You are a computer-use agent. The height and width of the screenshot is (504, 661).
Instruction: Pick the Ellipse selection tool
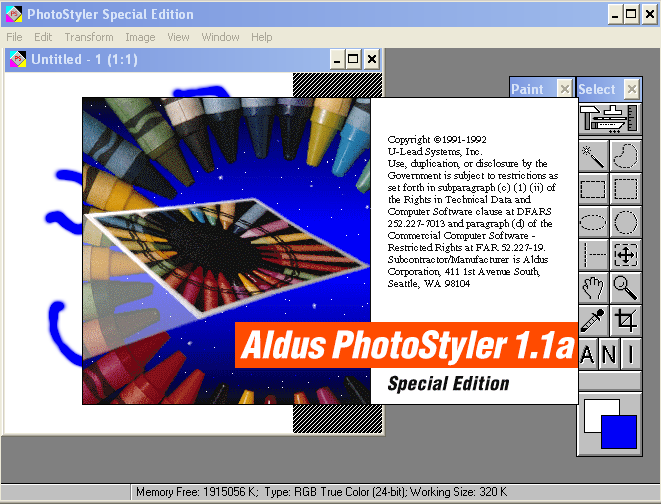click(594, 222)
